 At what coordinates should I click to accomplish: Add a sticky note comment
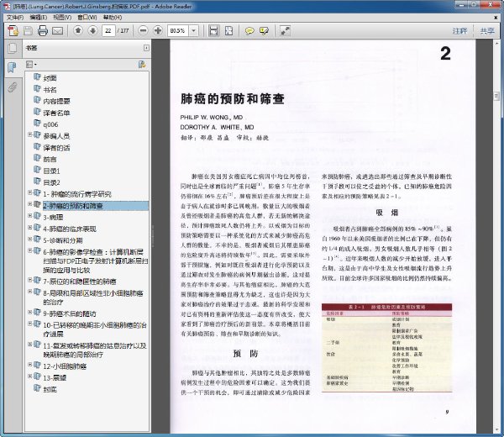click(x=249, y=31)
